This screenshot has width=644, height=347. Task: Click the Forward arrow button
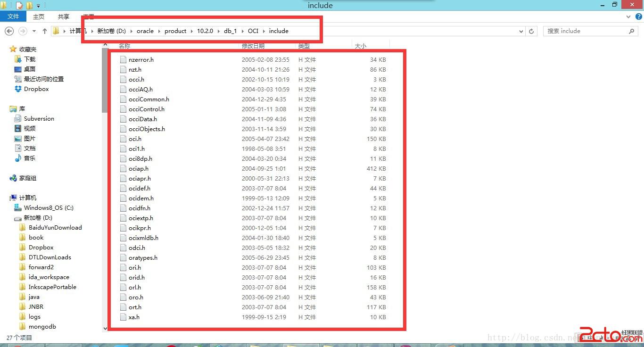23,31
